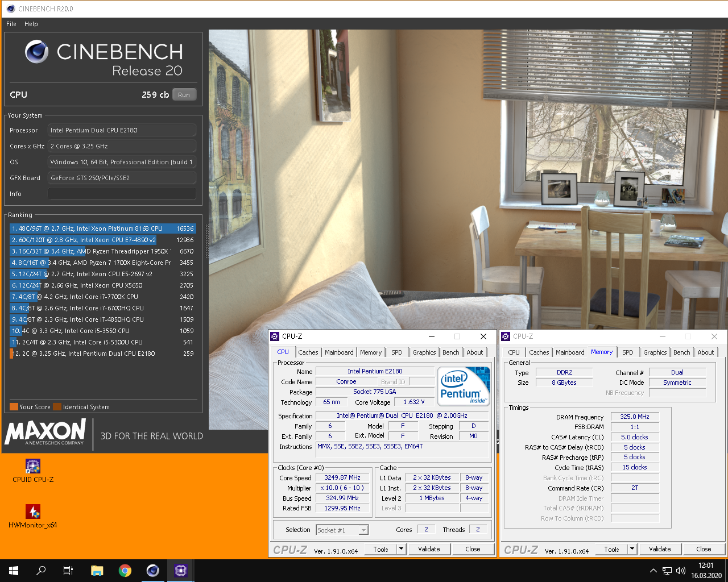Click Tools button in left CPU-Z window
The width and height of the screenshot is (728, 582).
point(380,549)
